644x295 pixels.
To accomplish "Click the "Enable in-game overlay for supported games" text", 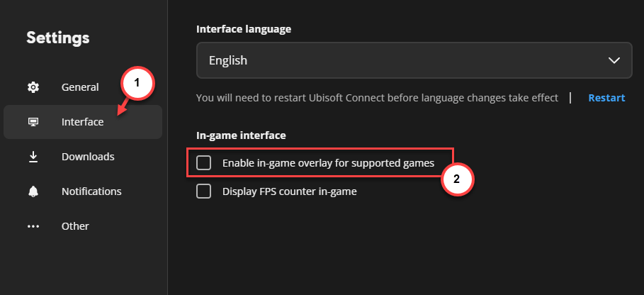I will (328, 163).
